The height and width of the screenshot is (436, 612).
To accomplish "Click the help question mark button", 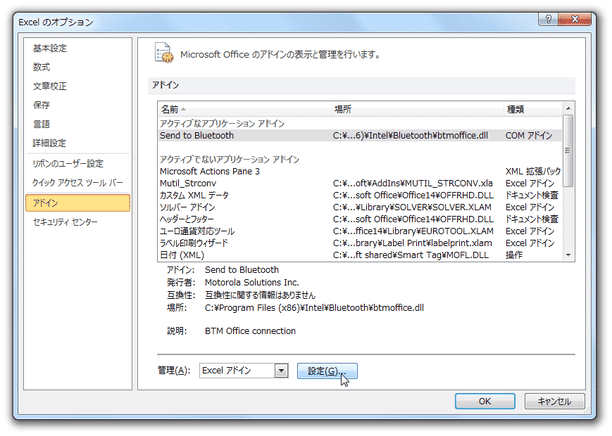I will pyautogui.click(x=548, y=19).
